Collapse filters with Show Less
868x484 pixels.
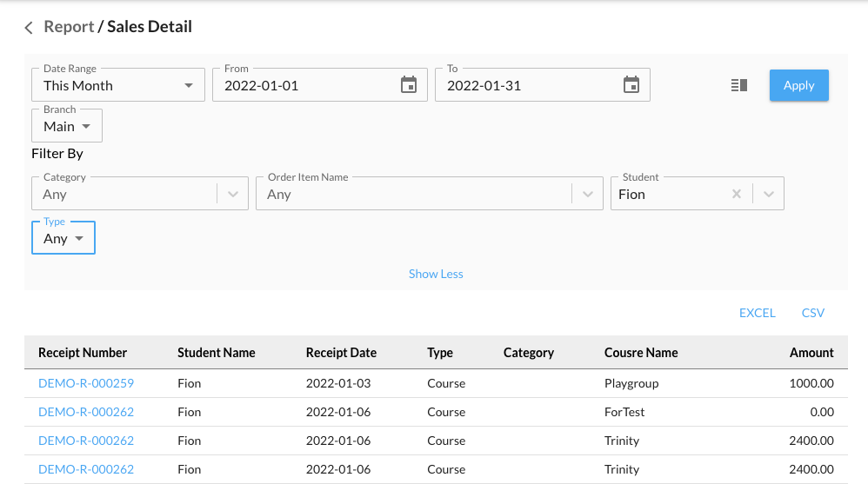[x=436, y=274]
